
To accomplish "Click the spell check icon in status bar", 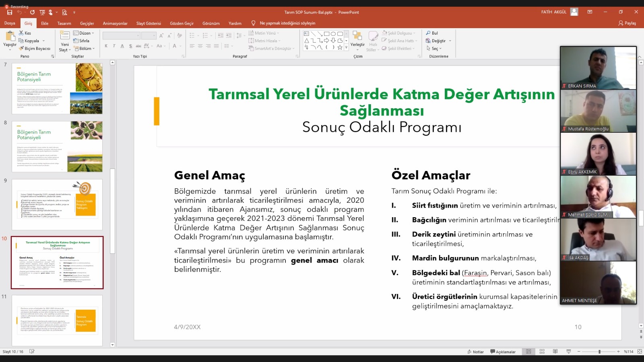I will pos(32,352).
